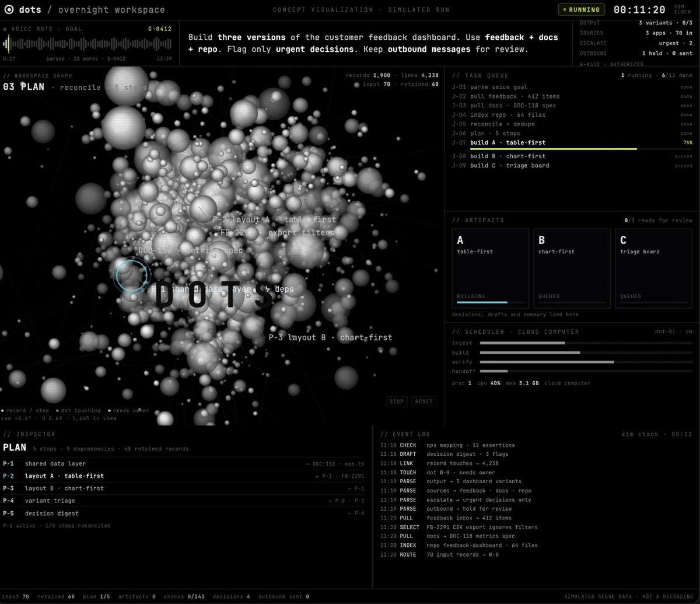This screenshot has height=604, width=700.
Task: Select inspector row P-5 decision digest
Action: (184, 514)
